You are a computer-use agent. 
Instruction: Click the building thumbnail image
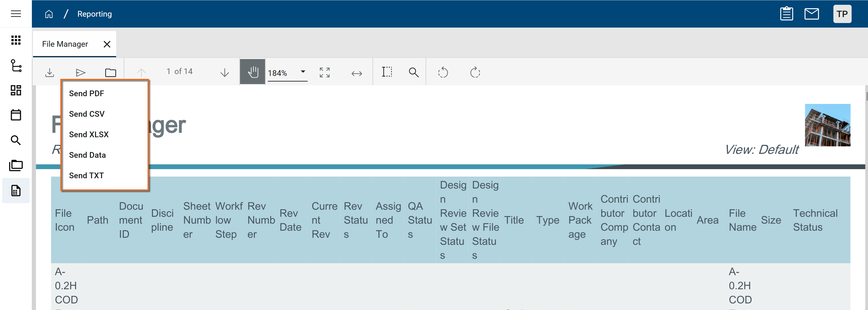[827, 125]
